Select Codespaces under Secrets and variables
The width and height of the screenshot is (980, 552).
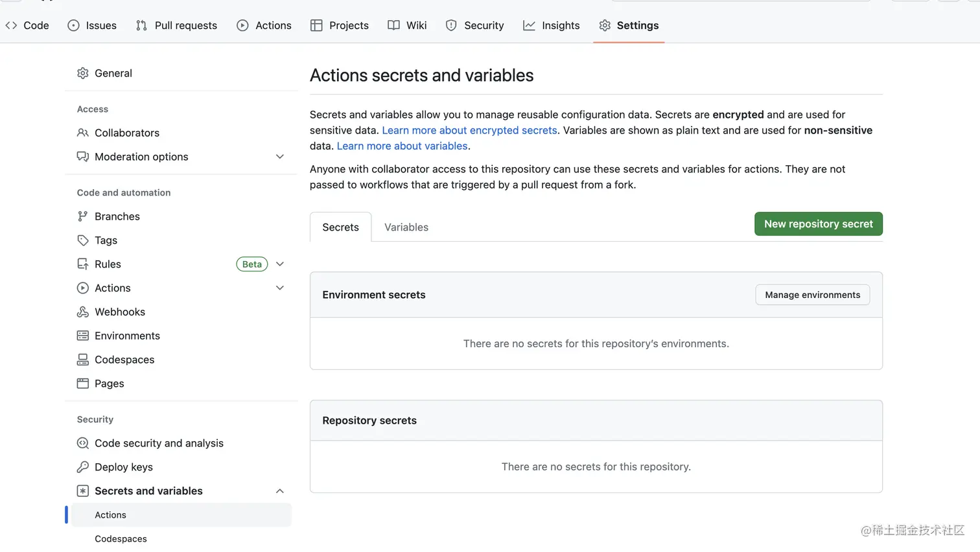click(x=121, y=539)
